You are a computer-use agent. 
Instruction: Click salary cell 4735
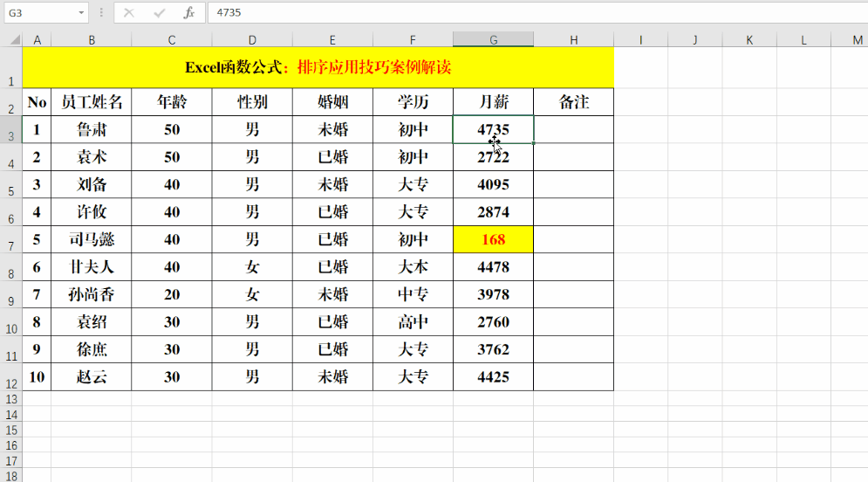(493, 129)
